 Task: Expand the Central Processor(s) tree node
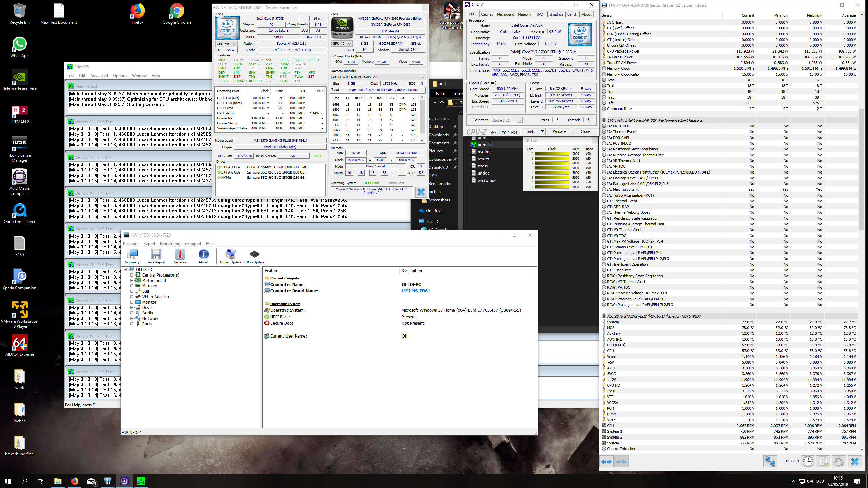click(132, 275)
